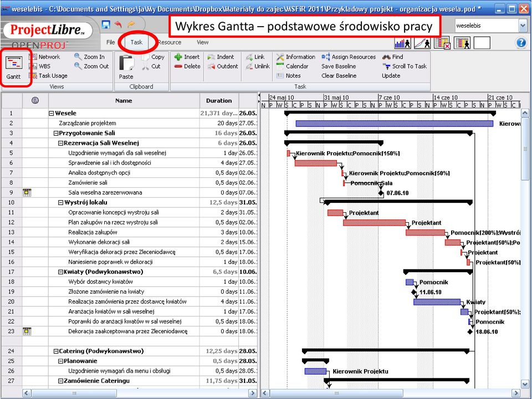Click the 07.06.10 milestone diamond
Image resolution: width=532 pixels, height=399 pixels.
pos(381,193)
